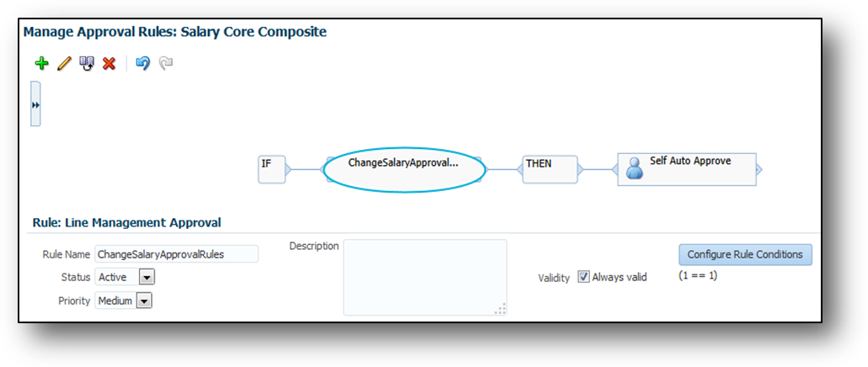Screen dimensions: 868x367
Task: Click inside the Description text area
Action: pos(424,276)
